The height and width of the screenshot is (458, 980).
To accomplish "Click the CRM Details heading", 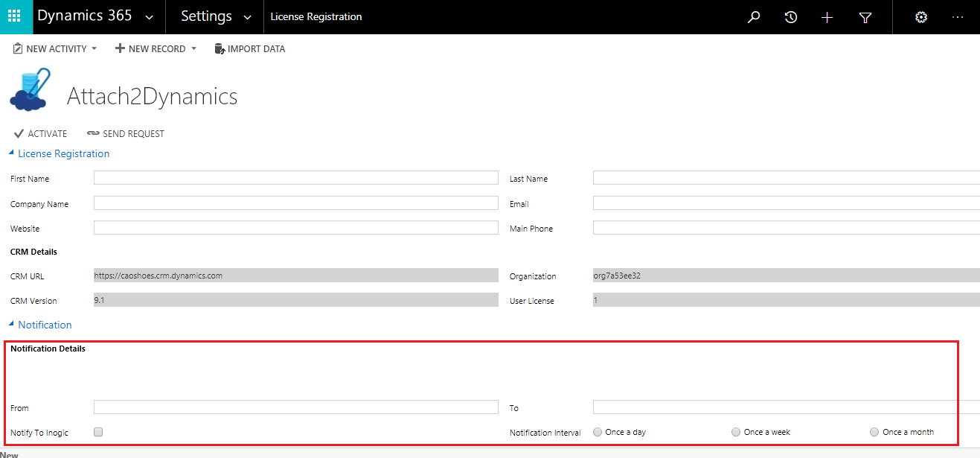I will click(x=33, y=252).
